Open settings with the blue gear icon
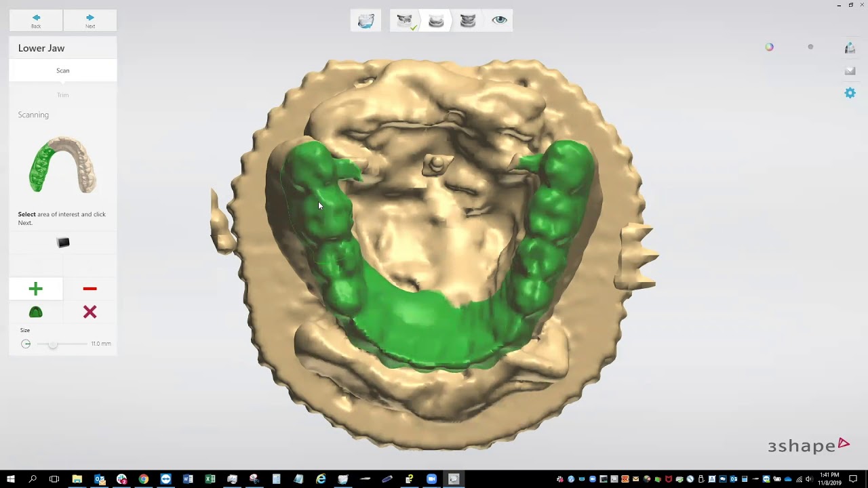 (850, 93)
